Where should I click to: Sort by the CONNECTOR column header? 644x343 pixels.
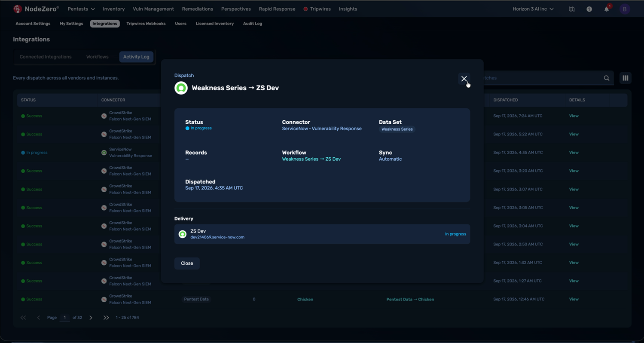tap(113, 100)
